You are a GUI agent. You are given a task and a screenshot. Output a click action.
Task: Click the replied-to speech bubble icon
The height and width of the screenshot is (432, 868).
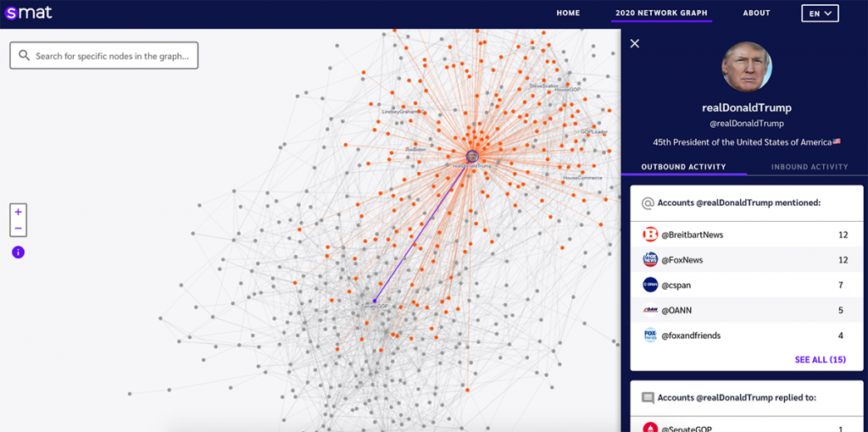point(648,398)
